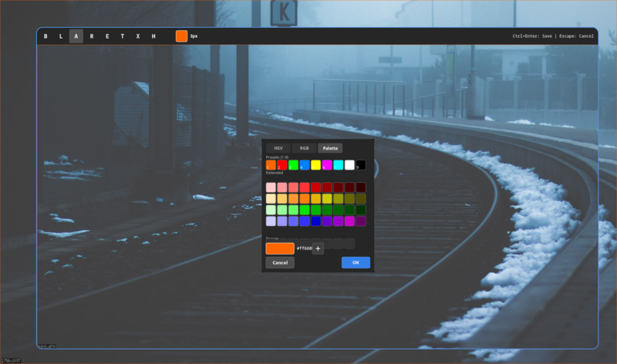This screenshot has height=364, width=617.
Task: Pick green preset number 3
Action: 293,165
